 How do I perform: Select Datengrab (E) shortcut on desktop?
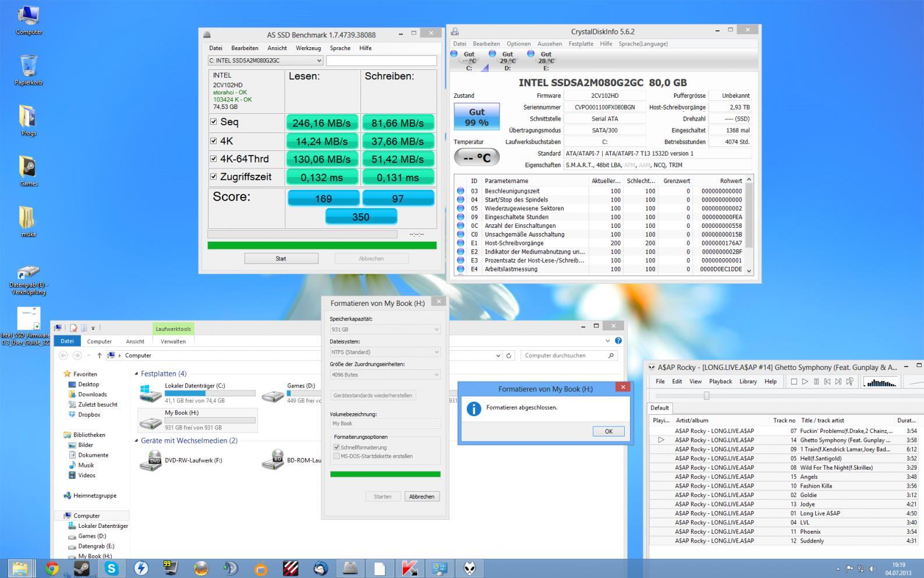(29, 280)
